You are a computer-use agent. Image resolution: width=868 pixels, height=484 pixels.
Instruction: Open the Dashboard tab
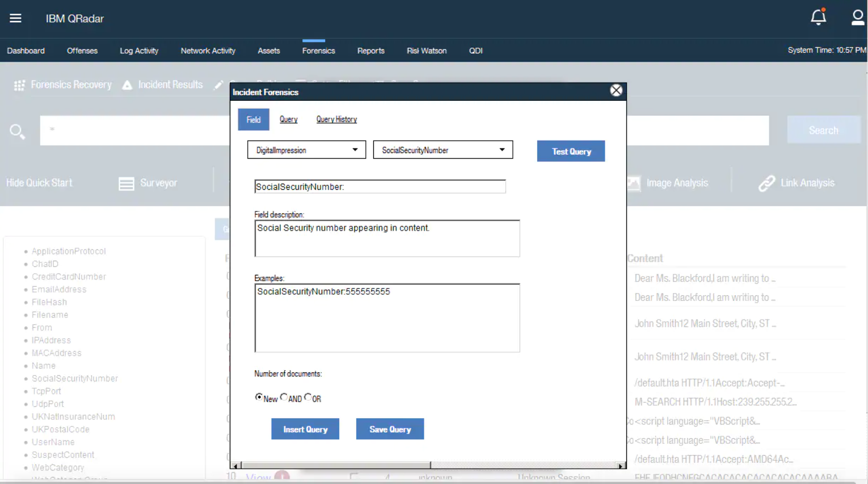(26, 50)
